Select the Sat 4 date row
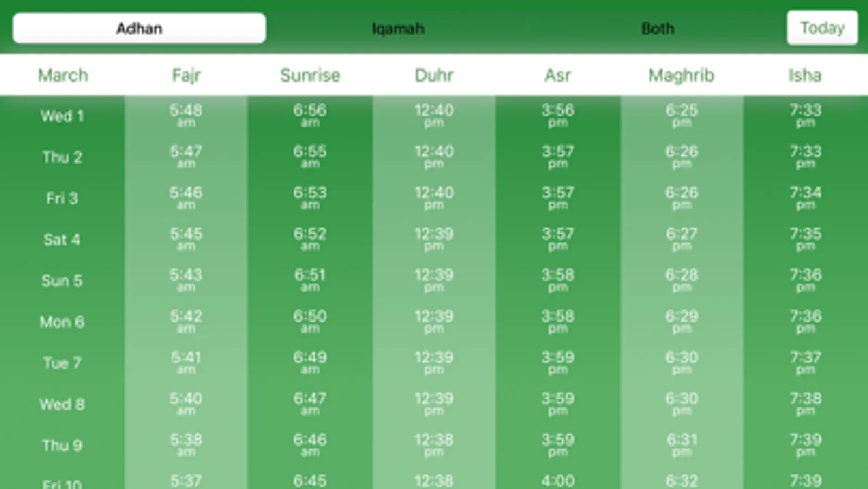This screenshot has height=489, width=868. click(x=62, y=240)
